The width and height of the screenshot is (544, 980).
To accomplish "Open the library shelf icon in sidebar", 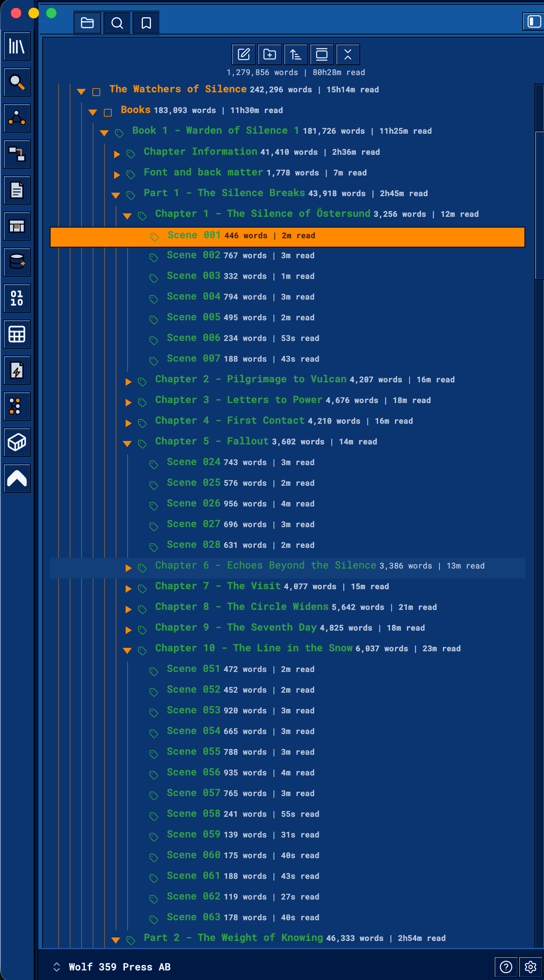I will tap(17, 46).
